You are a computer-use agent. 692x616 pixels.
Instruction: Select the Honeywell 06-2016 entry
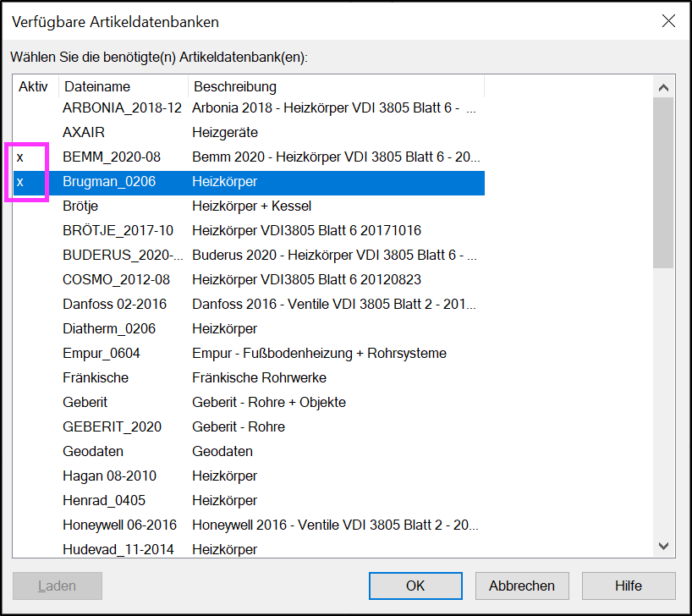tap(249, 525)
